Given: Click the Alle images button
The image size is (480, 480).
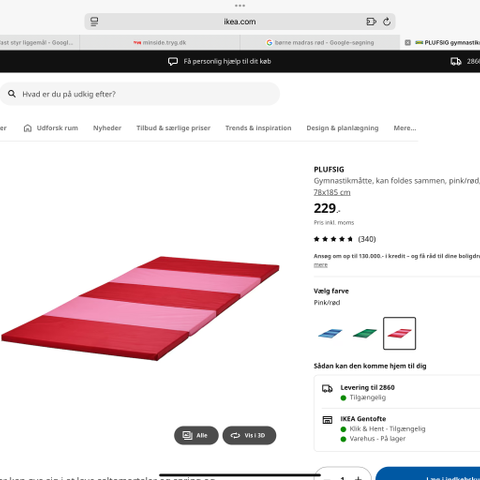Looking at the screenshot, I should pyautogui.click(x=196, y=435).
